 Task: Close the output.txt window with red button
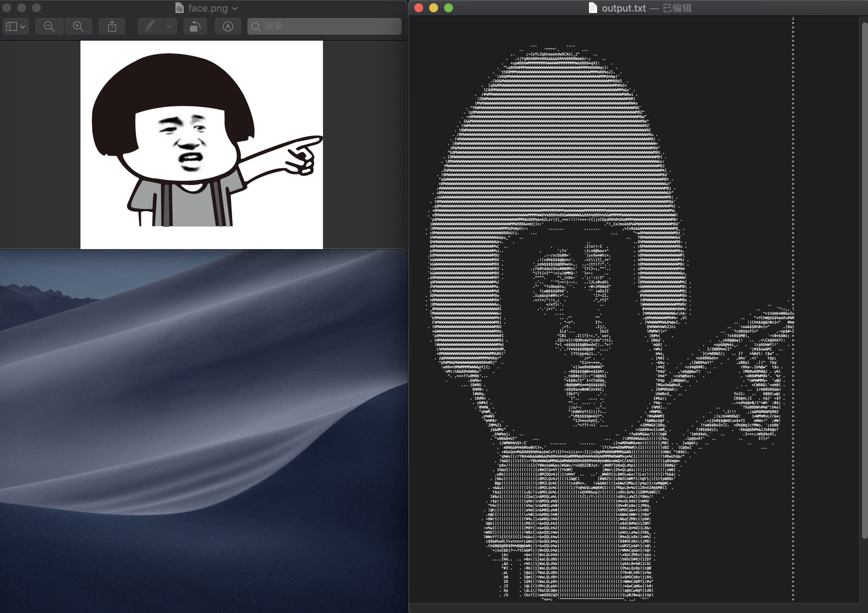click(418, 8)
